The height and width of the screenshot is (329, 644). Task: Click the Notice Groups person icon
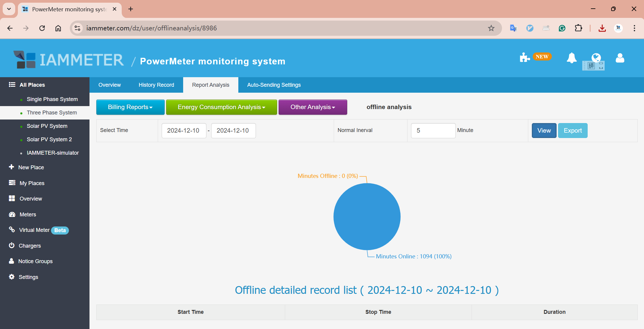[x=11, y=261]
